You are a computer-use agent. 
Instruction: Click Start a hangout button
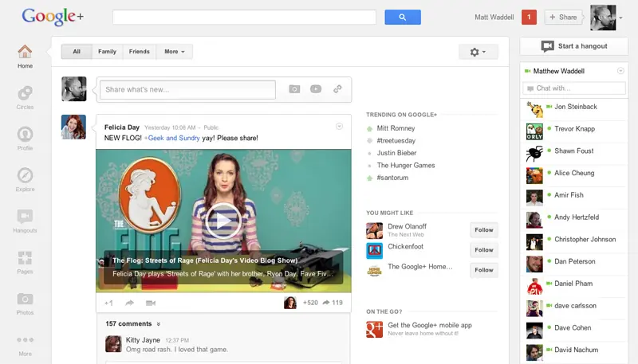574,46
